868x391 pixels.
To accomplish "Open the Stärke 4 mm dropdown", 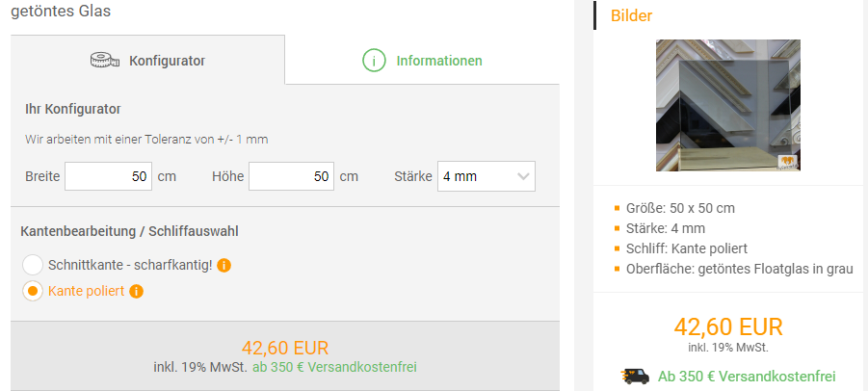I will point(487,176).
